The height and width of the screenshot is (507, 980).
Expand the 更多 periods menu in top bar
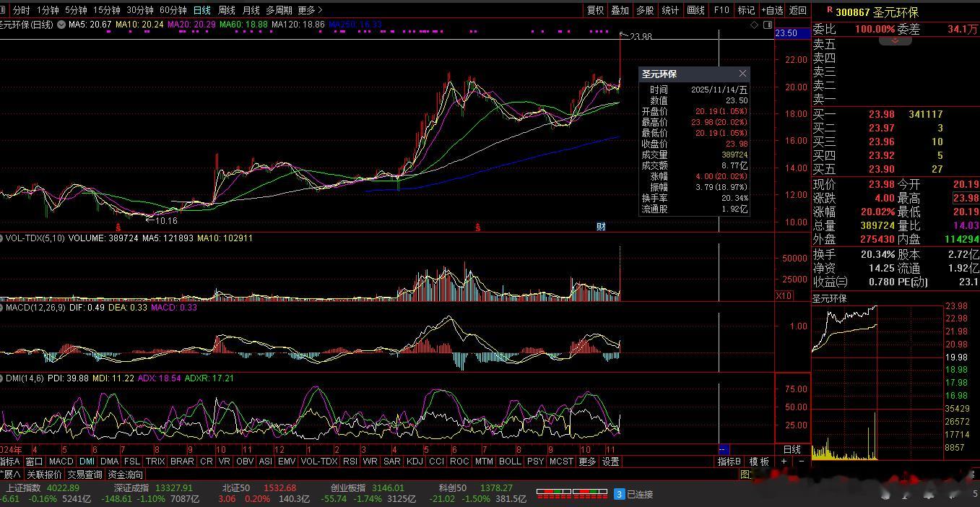pos(310,10)
